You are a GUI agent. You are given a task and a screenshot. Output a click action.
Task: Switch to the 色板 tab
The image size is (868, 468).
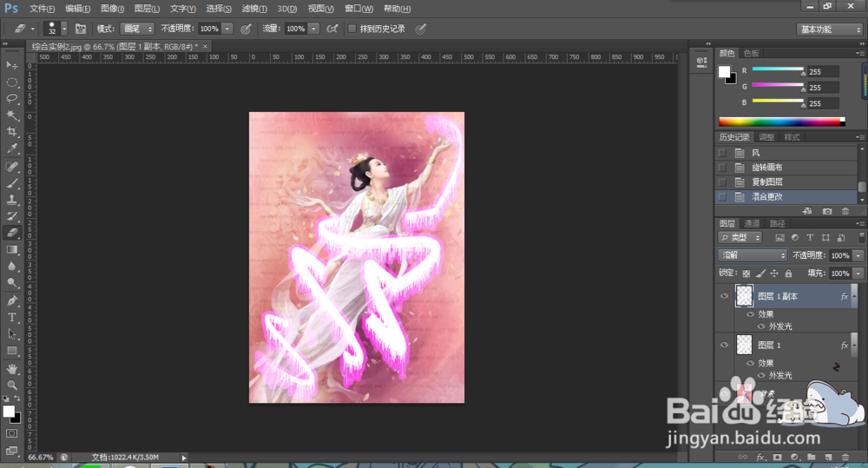[x=751, y=53]
